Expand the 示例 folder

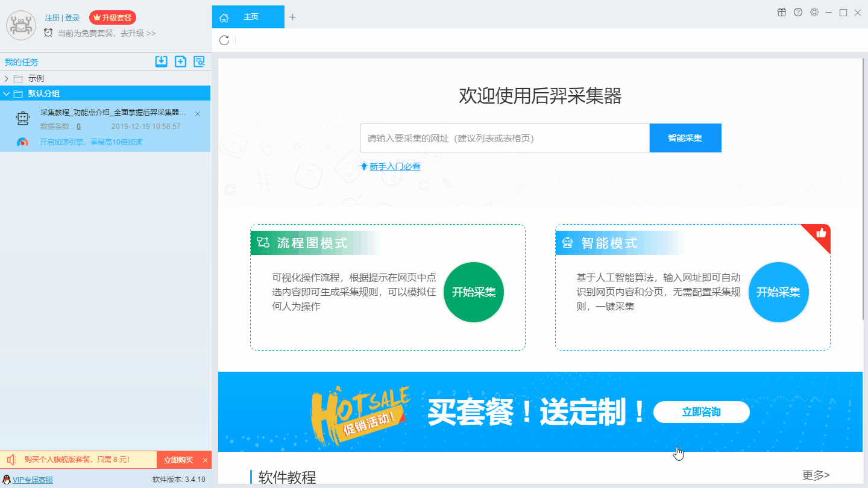(6, 78)
